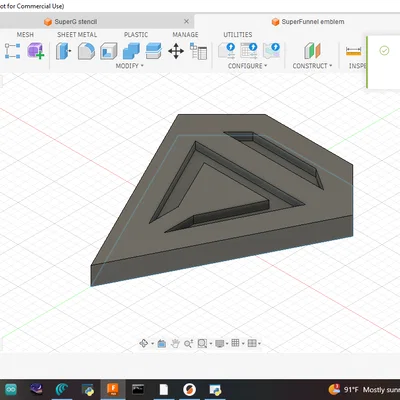Close the SuperG stencil document tab
400x400 pixels.
tap(186, 21)
